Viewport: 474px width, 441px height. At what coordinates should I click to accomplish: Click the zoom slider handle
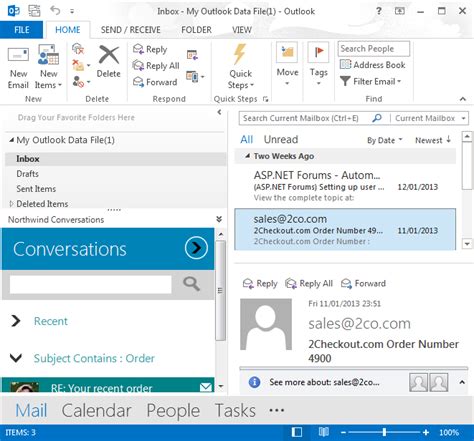click(x=384, y=432)
